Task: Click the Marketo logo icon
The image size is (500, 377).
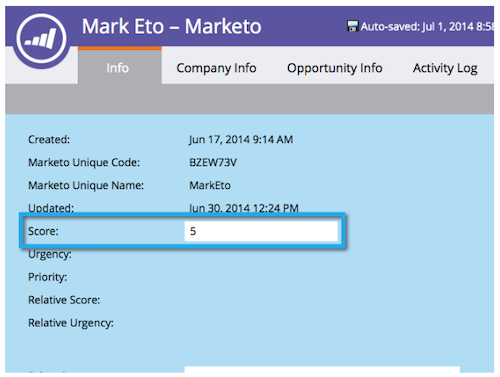Action: click(x=42, y=39)
